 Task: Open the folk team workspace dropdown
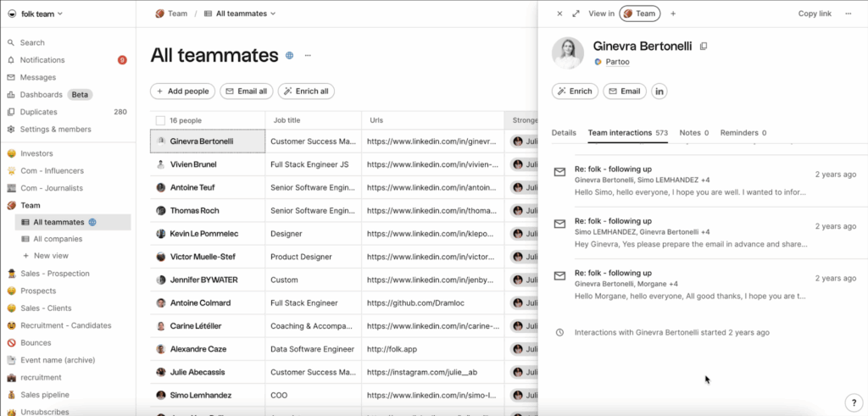pyautogui.click(x=34, y=14)
